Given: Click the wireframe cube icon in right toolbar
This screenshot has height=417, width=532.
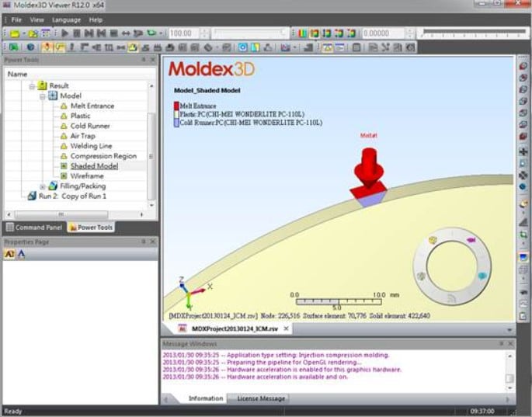Looking at the screenshot, I should tap(523, 269).
